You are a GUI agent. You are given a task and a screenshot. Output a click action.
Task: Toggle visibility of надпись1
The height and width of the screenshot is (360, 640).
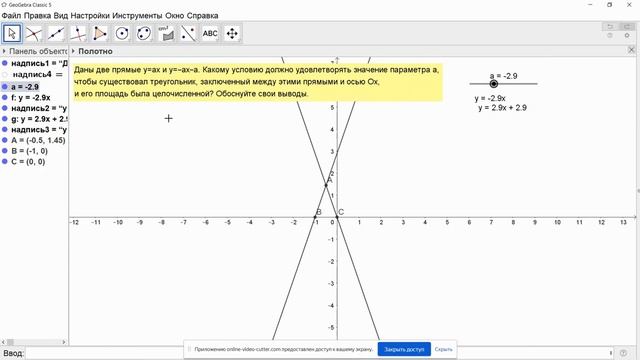coord(4,63)
